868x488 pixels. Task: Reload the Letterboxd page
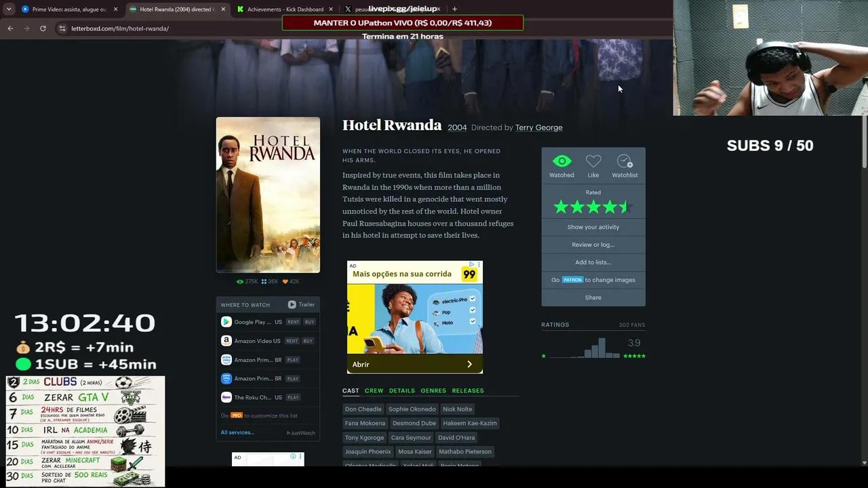pos(43,28)
